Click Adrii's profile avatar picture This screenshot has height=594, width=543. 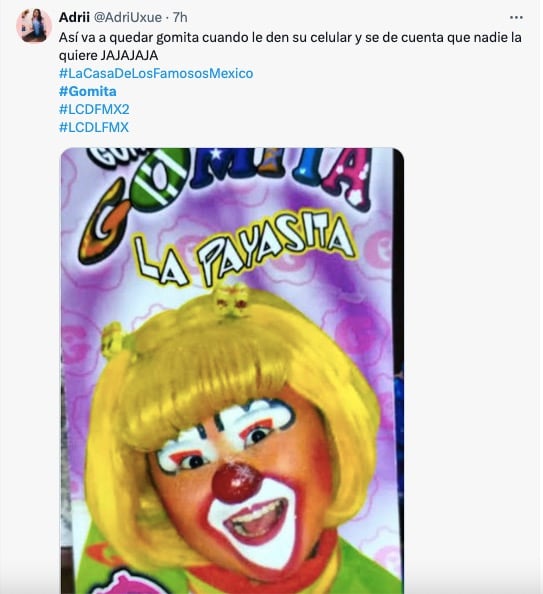34,25
